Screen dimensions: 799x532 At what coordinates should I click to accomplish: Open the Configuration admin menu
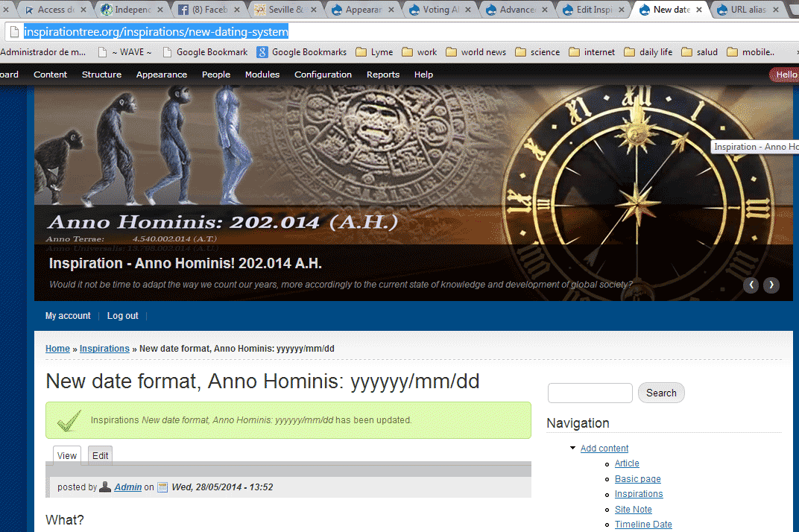323,75
